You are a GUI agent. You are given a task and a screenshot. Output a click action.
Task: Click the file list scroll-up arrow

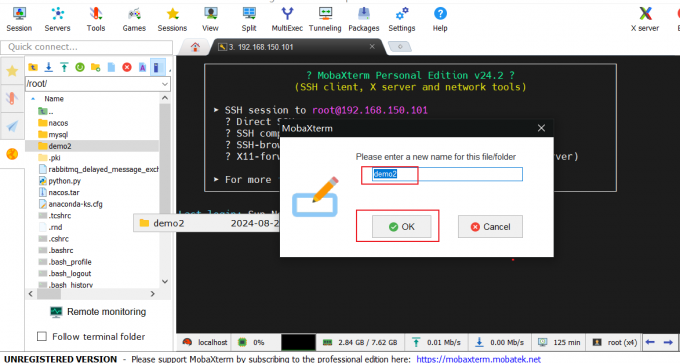tap(165, 98)
